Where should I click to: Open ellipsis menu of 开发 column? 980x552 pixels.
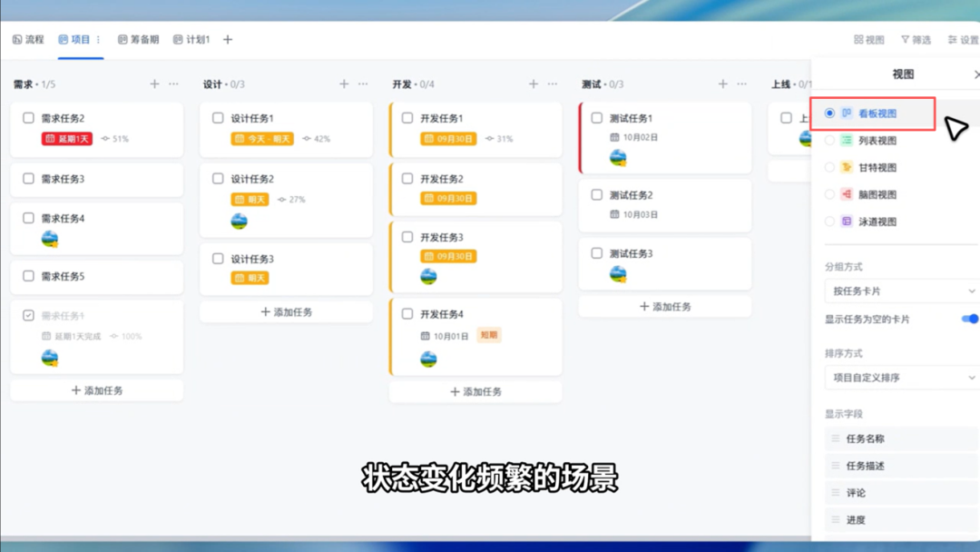click(553, 84)
